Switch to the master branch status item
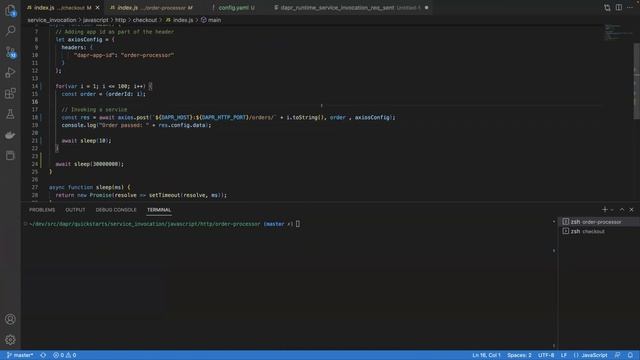This screenshot has width=640, height=360. click(20, 355)
